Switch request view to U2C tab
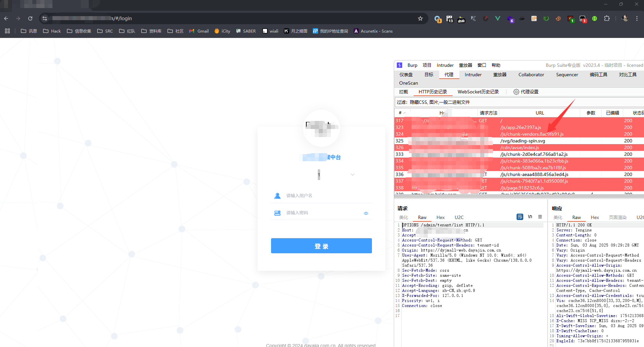This screenshot has height=347, width=644. click(x=459, y=217)
